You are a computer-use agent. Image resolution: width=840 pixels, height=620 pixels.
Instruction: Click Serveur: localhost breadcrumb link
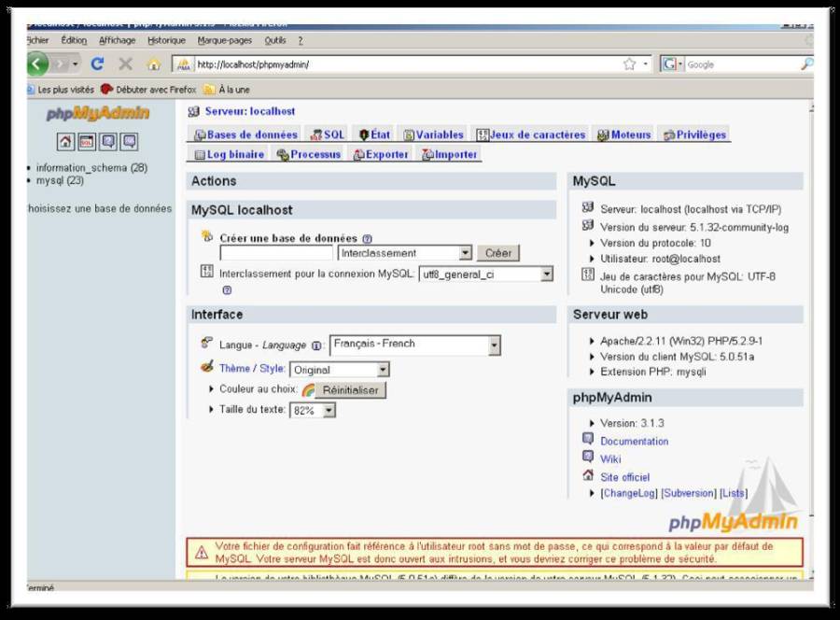[x=249, y=111]
